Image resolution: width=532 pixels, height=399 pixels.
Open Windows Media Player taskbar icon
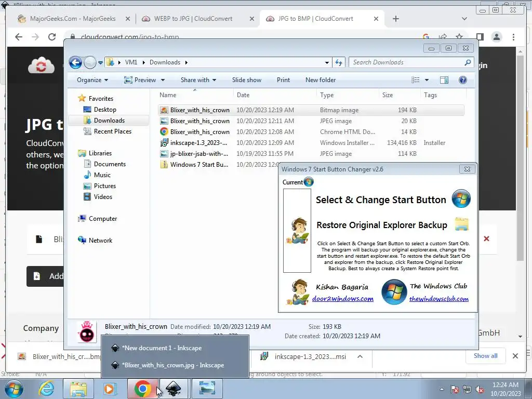pyautogui.click(x=109, y=389)
